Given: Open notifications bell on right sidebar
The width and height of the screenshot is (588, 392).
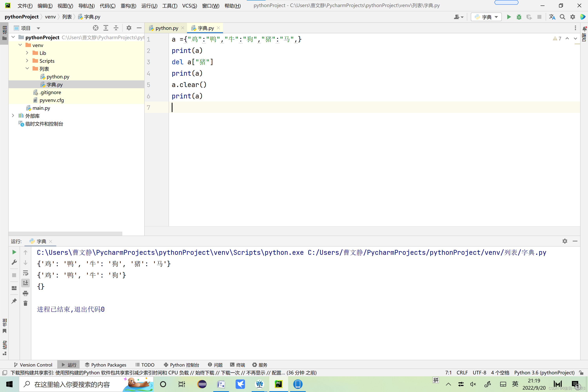Looking at the screenshot, I should 584,29.
